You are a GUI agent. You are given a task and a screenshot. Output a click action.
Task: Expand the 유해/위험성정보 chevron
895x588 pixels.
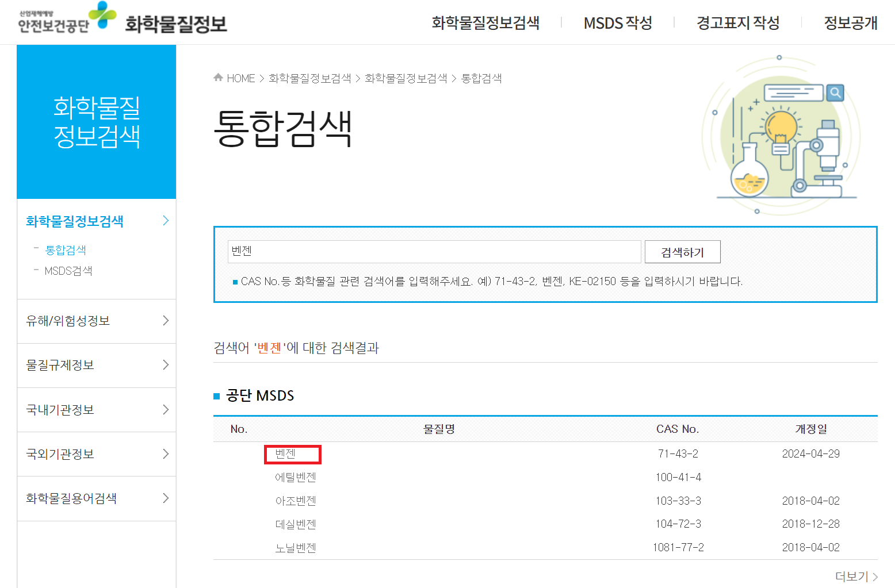pos(166,321)
